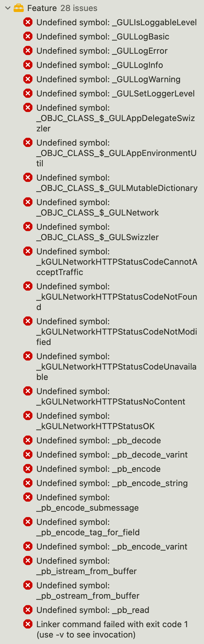Click the error icon next to _pb_read
204x644 pixels.
point(28,610)
